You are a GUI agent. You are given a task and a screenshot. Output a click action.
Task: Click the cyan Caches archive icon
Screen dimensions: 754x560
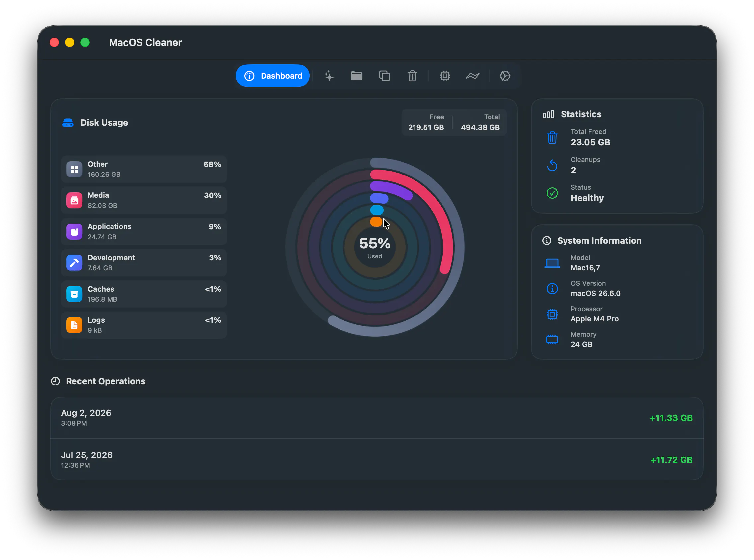[74, 294]
